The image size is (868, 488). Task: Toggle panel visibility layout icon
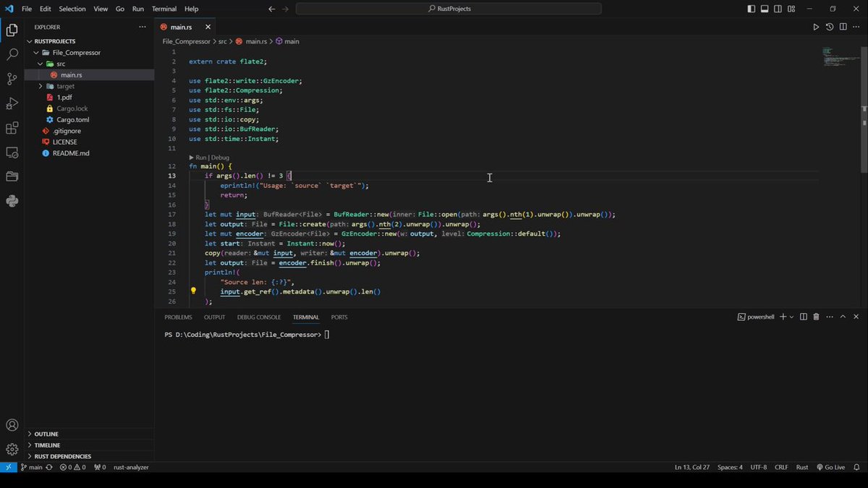[x=765, y=9]
